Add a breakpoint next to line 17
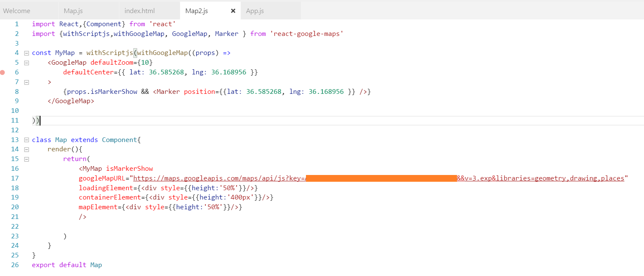Screen dimensions: 644x276 (x=3, y=178)
